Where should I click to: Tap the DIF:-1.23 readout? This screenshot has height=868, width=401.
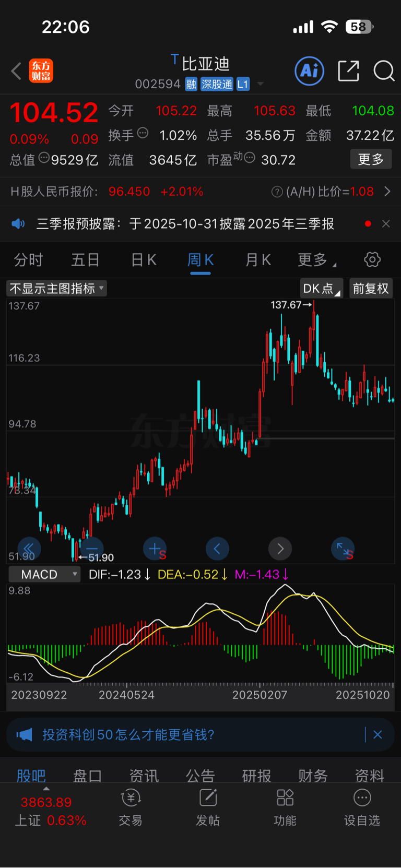tap(120, 574)
